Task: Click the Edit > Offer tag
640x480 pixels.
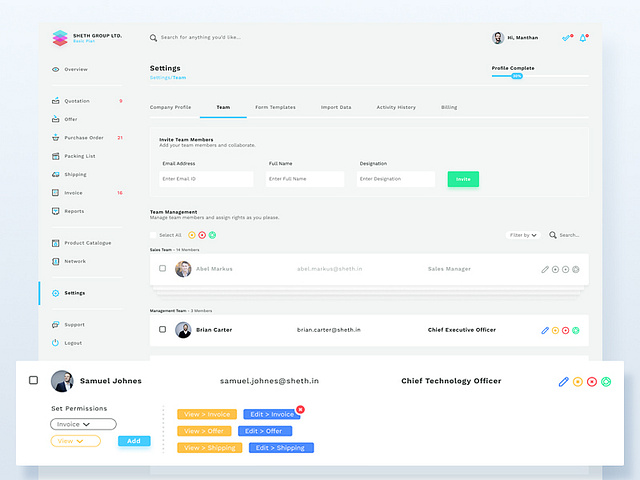Action: (x=265, y=431)
